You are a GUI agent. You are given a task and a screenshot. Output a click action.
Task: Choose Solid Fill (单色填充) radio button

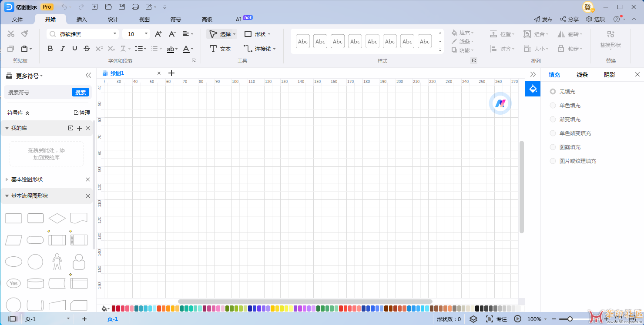[553, 106]
